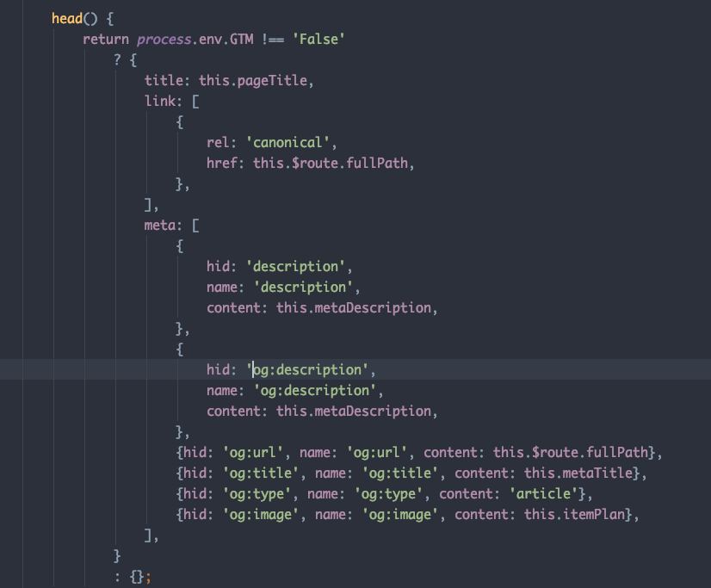Click the '?' ternary operator
This screenshot has height=588, width=711.
(117, 60)
